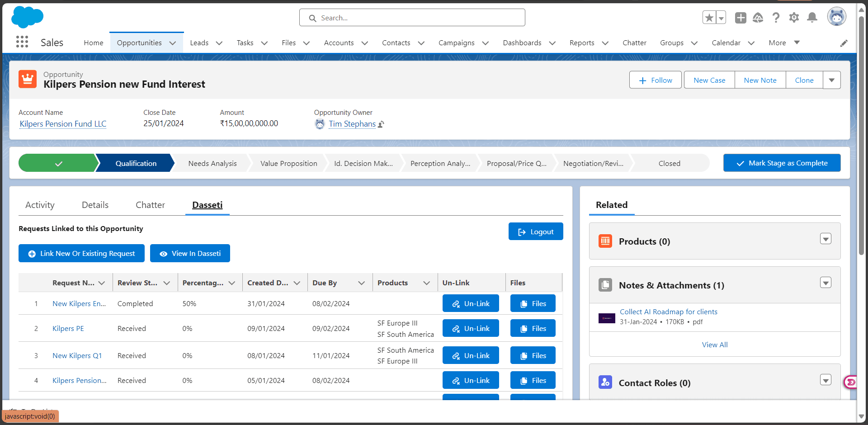The image size is (868, 425).
Task: Select the Dasseti tab
Action: [x=208, y=205]
